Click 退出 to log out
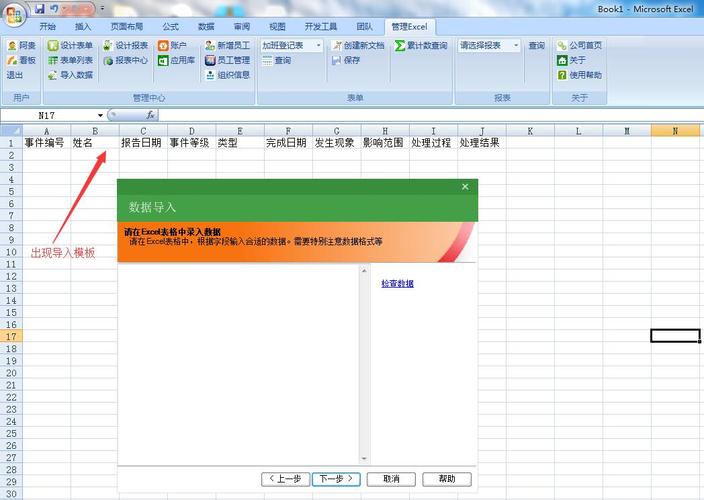This screenshot has height=500, width=704. 14,75
